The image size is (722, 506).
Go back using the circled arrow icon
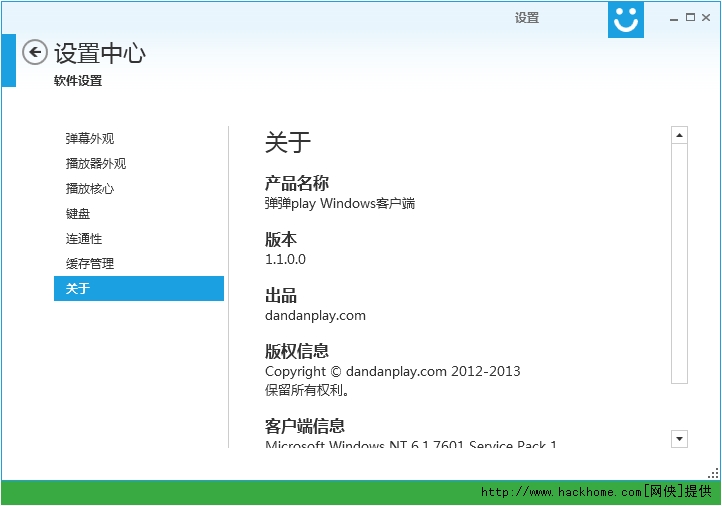tap(35, 52)
